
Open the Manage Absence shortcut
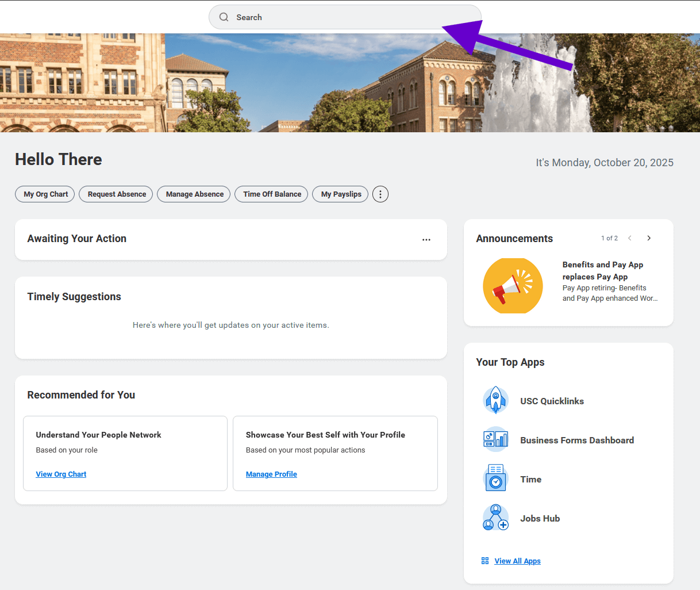194,194
